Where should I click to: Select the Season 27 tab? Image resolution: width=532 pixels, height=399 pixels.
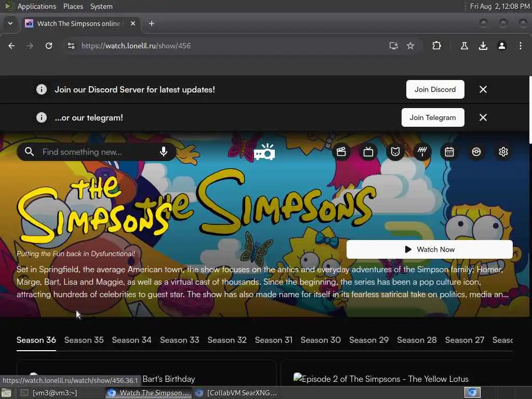tap(464, 340)
